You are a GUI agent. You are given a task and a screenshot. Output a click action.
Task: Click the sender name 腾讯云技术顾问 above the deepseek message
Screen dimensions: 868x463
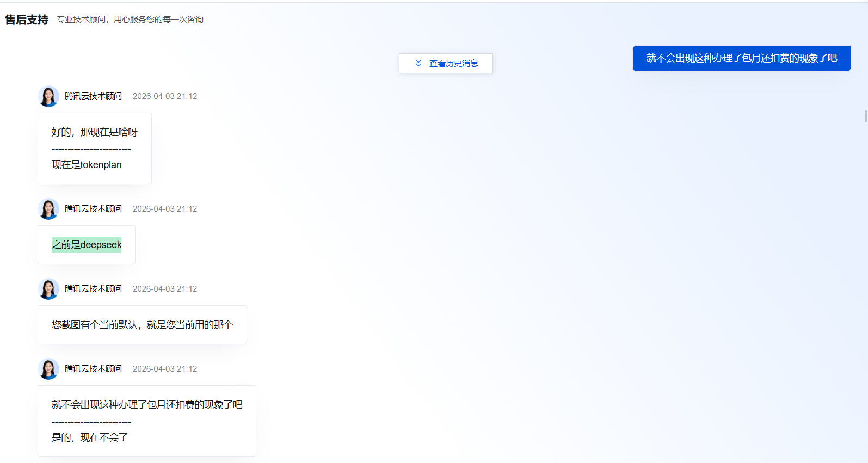(93, 209)
